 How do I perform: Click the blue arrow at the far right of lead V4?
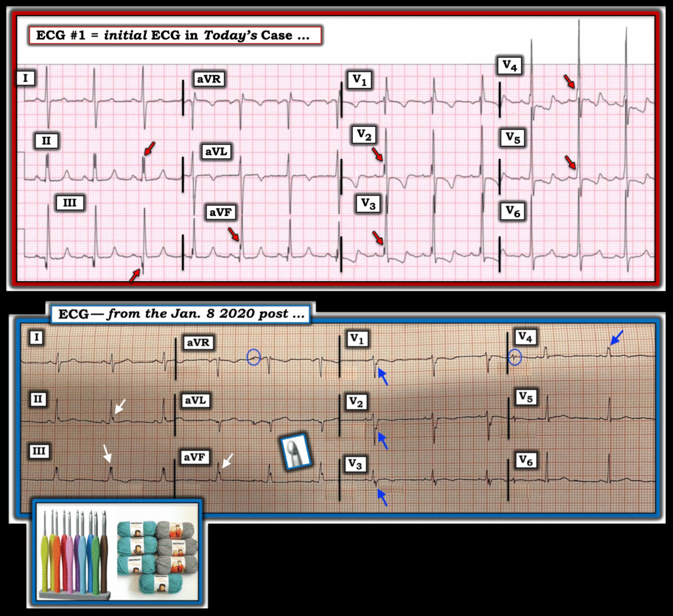tap(616, 338)
